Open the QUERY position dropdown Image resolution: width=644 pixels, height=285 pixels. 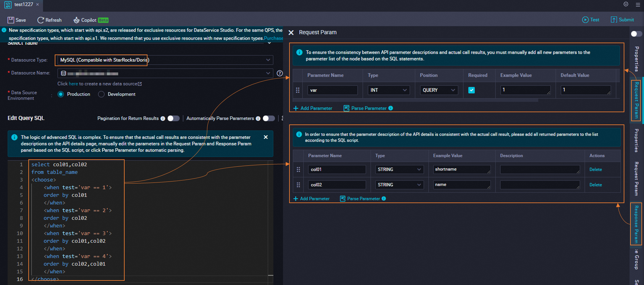coord(439,90)
